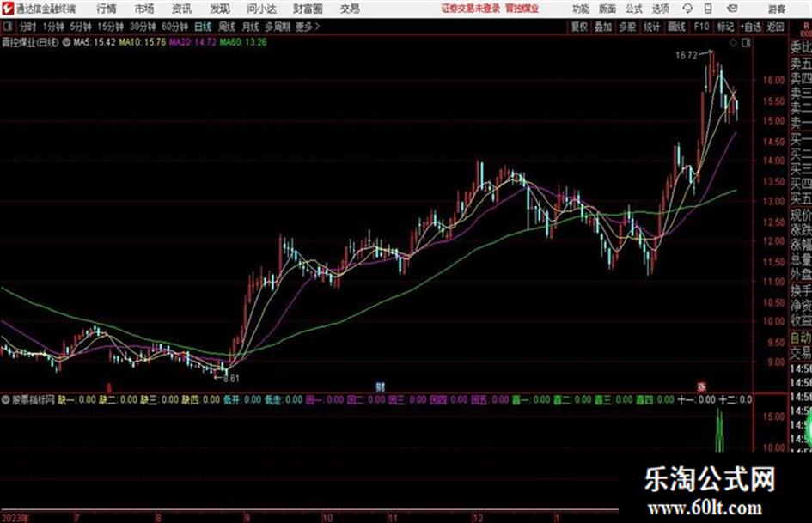This screenshot has height=523, width=812.
Task: Click the 低开 0.00 indicator value
Action: click(241, 399)
